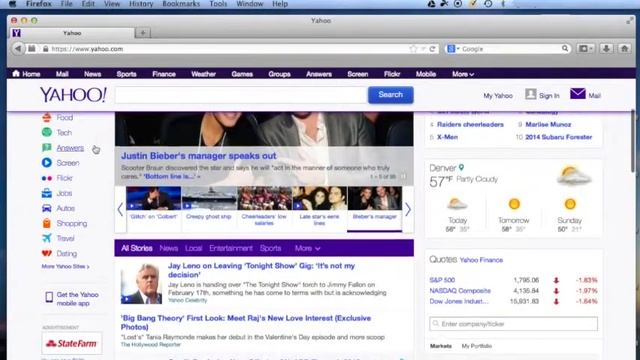Show next stories with the right carousel arrow
Image resolution: width=640 pixels, height=360 pixels.
coord(408,210)
